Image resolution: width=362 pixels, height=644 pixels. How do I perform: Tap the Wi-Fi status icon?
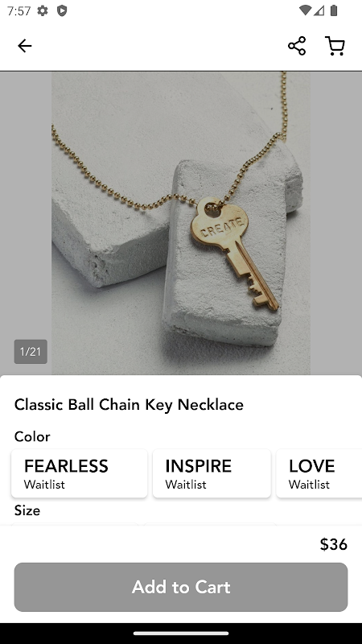[305, 10]
